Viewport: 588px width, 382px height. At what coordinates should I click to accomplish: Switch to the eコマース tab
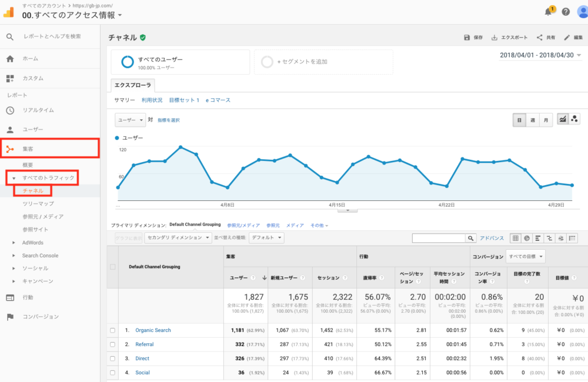pos(218,100)
